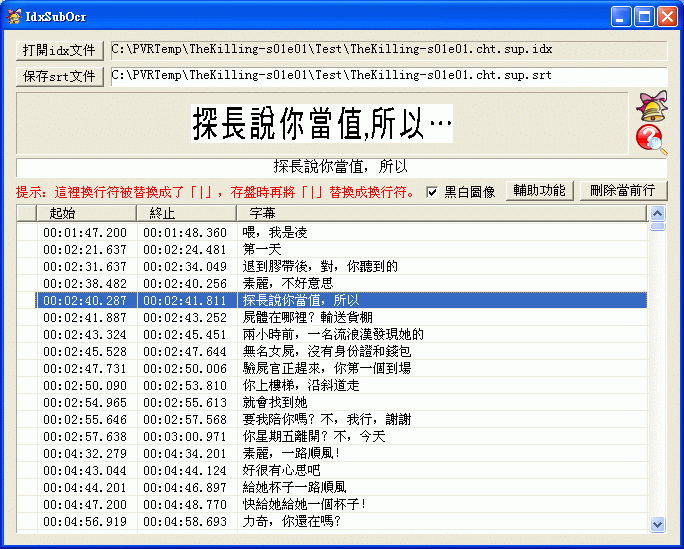Screen dimensions: 684x549
Task: Click the 終止 column header
Action: point(187,213)
